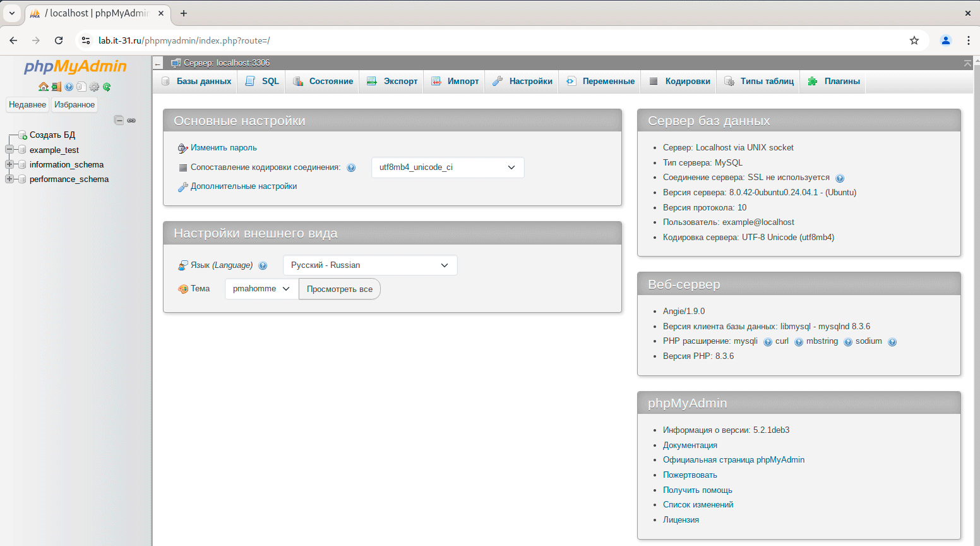Viewport: 980px width, 546px height.
Task: Expand the information_schema database node
Action: pos(9,164)
